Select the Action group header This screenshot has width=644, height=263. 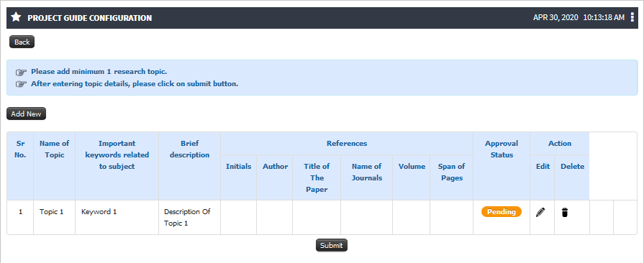[559, 143]
